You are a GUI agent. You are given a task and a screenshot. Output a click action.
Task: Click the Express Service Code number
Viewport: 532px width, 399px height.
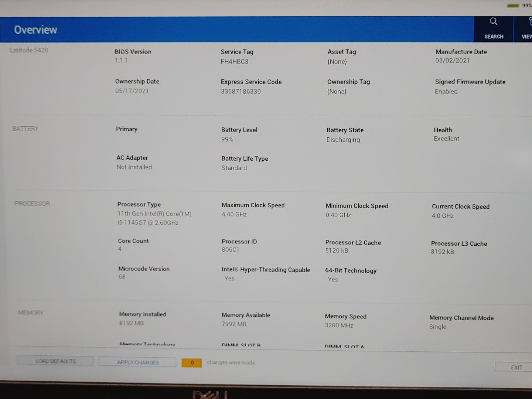point(241,91)
